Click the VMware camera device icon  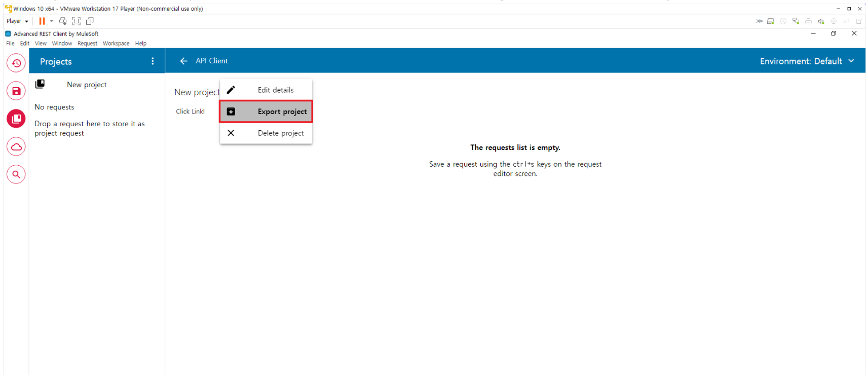(834, 21)
